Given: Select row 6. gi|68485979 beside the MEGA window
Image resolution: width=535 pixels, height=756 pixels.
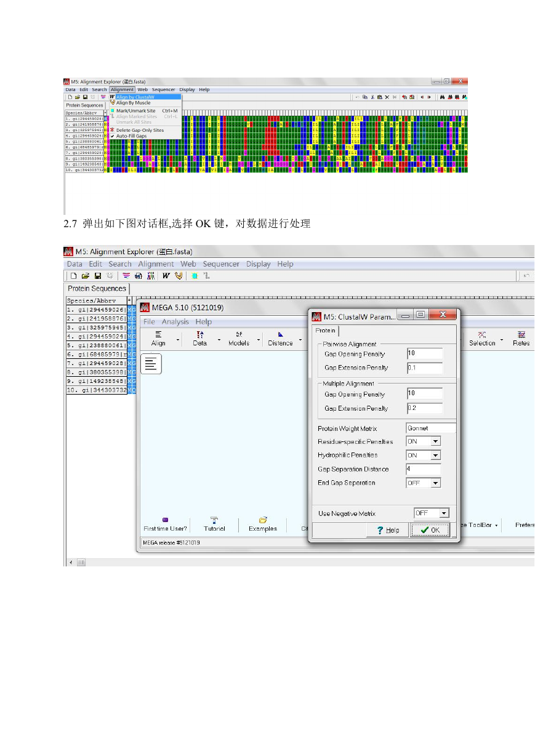Looking at the screenshot, I should (97, 354).
